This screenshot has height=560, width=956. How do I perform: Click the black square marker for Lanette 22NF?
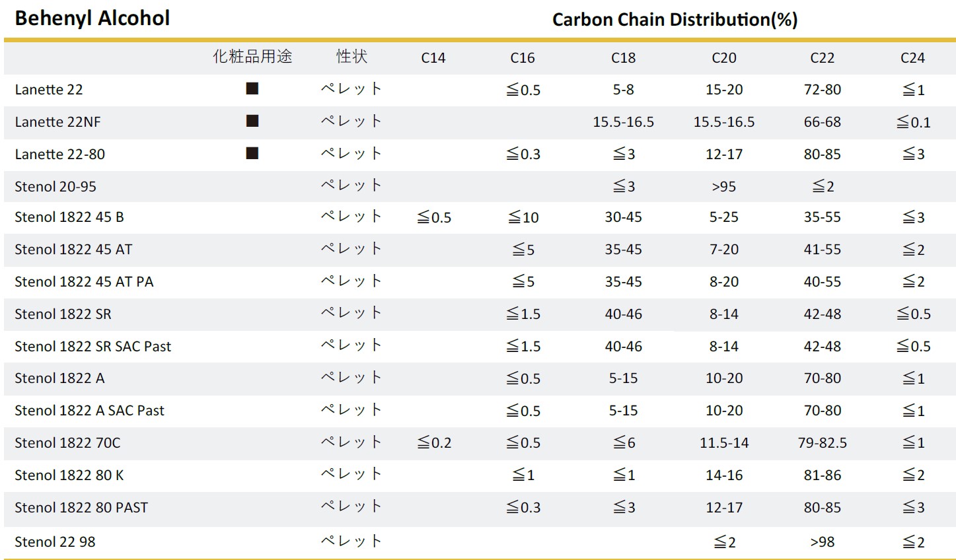click(x=252, y=121)
